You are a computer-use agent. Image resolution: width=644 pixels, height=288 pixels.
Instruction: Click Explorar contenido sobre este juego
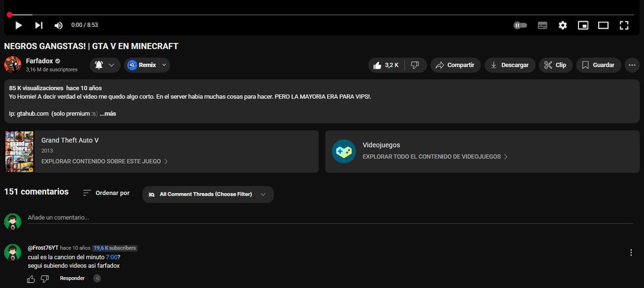[105, 161]
